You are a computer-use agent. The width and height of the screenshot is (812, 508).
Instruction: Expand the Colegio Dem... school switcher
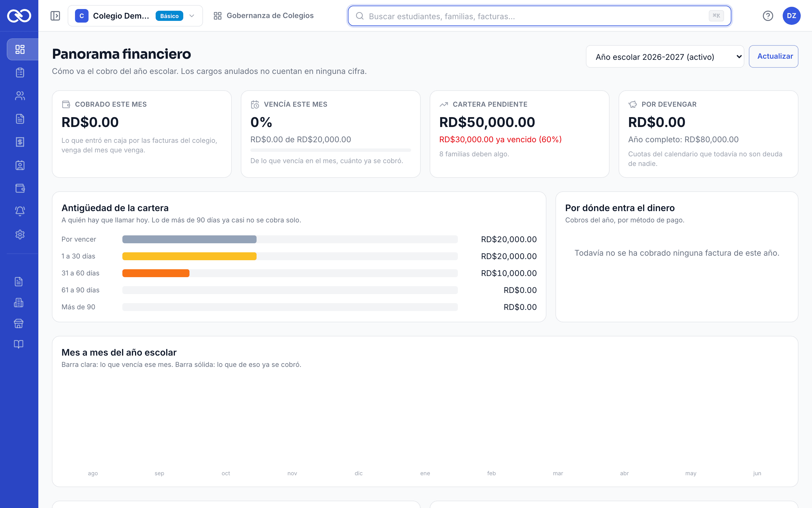tap(135, 16)
